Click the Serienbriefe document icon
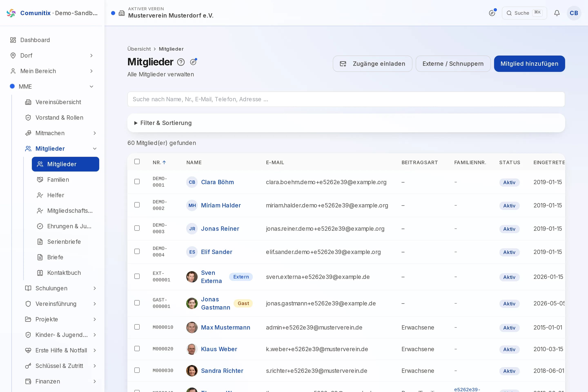This screenshot has height=392, width=588. (x=40, y=242)
